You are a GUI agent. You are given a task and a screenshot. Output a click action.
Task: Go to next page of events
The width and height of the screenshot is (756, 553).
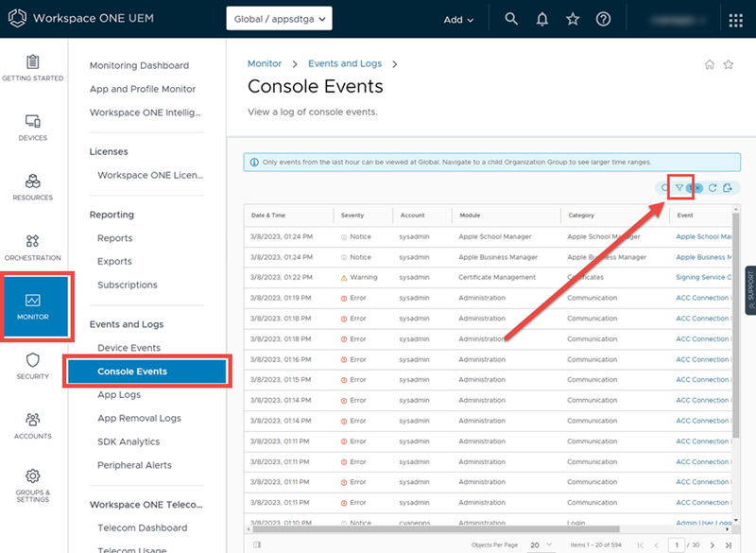pyautogui.click(x=713, y=544)
